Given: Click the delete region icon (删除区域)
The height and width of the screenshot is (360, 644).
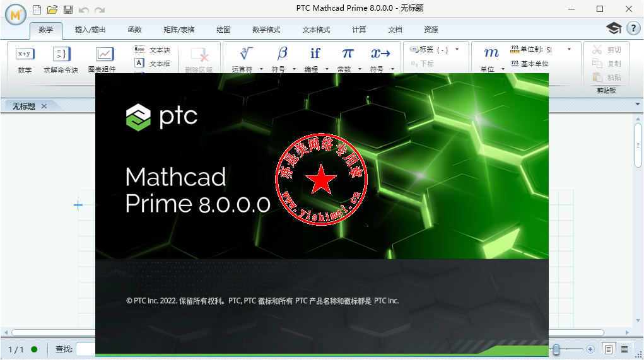Looking at the screenshot, I should click(199, 55).
